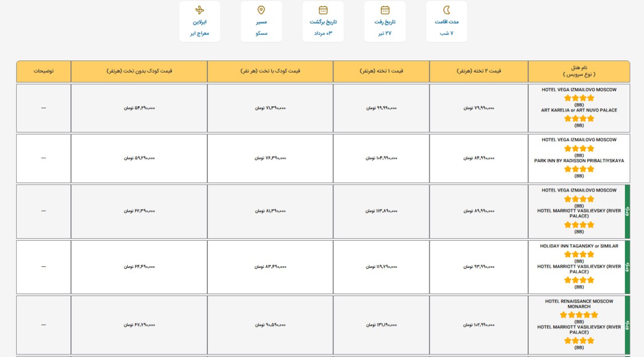Click the double-room price ۹۳,۹۹۰,۰۰۰ تومان
The width and height of the screenshot is (644, 357).
pos(479,267)
